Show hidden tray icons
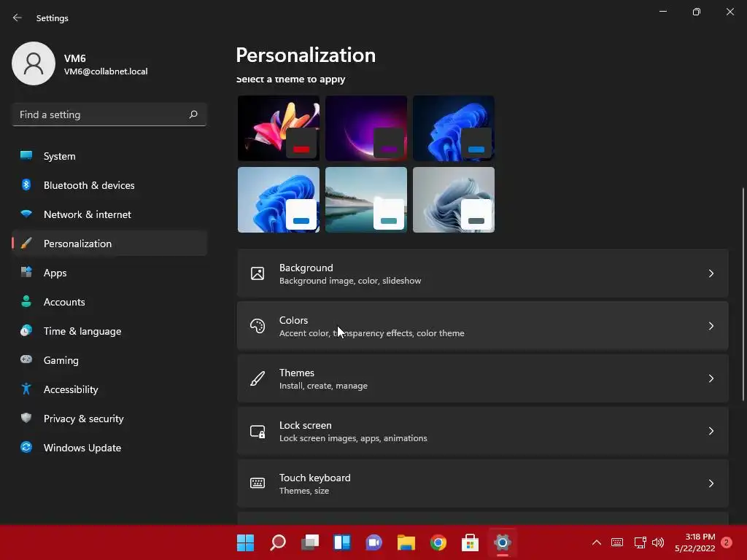This screenshot has height=560, width=747. (597, 542)
